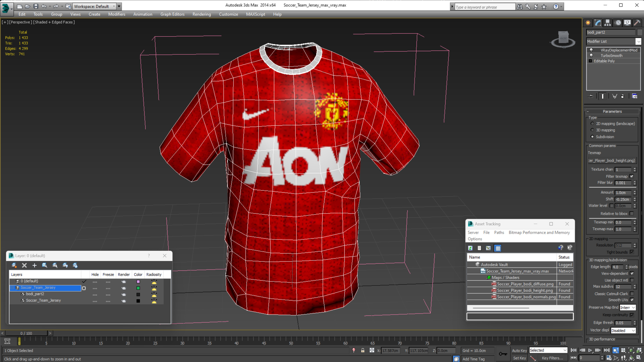
Task: Go to start of animation button
Action: click(x=574, y=350)
